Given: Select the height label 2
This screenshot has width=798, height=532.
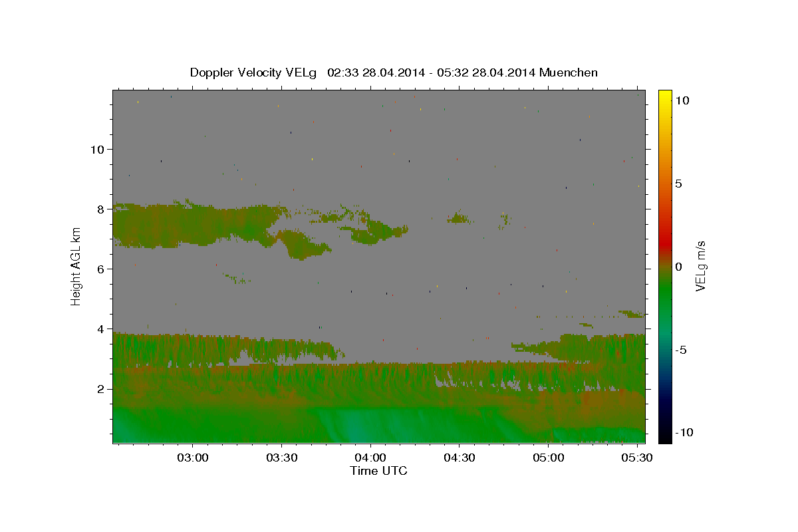Looking at the screenshot, I should point(101,388).
